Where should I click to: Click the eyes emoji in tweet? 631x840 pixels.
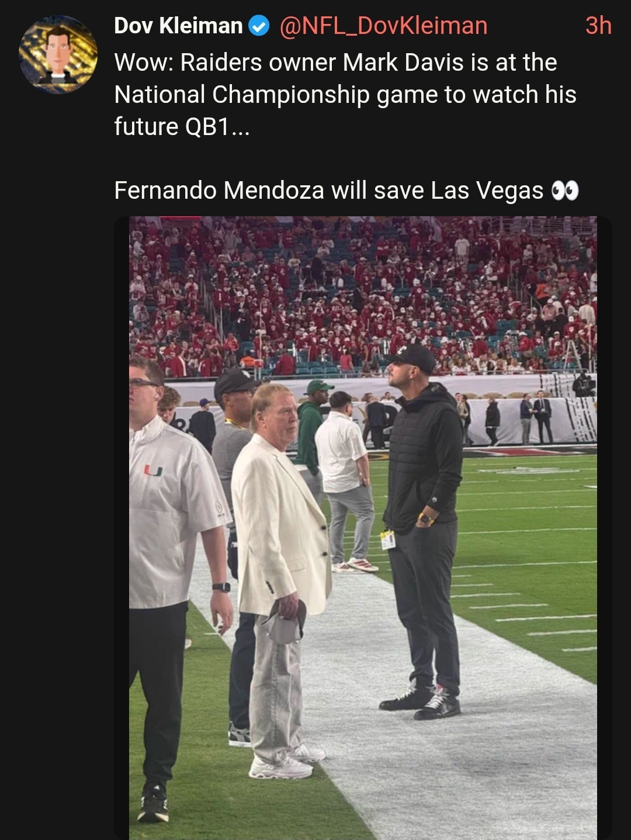[565, 191]
